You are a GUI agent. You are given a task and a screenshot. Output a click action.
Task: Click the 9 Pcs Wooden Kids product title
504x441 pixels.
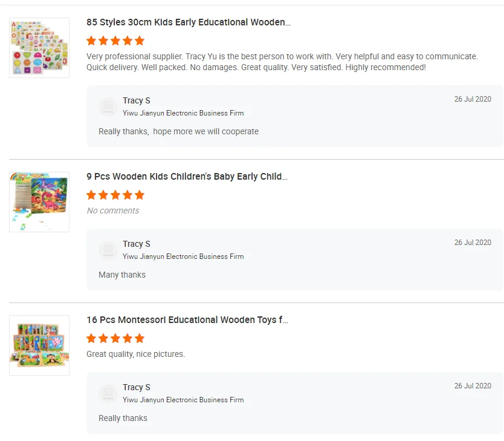click(x=187, y=177)
